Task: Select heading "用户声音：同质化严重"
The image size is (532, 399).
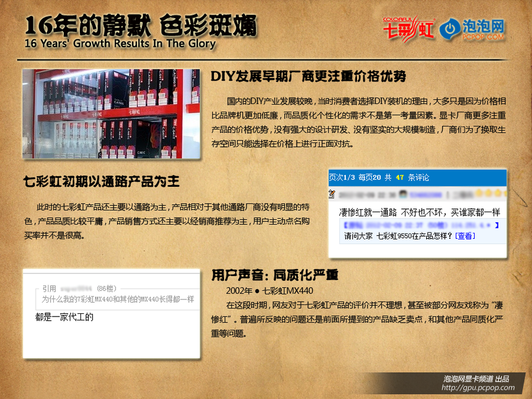Action: (x=275, y=275)
